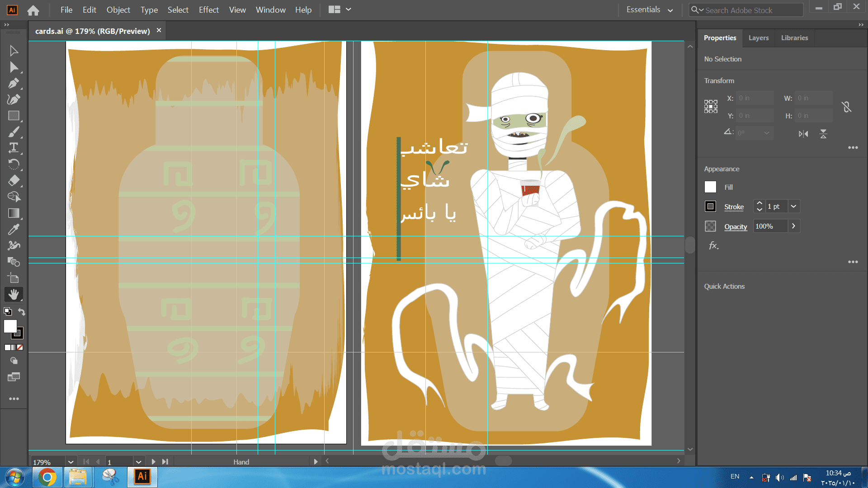The width and height of the screenshot is (868, 488).
Task: Open the rotation angle dropdown
Action: coord(767,133)
